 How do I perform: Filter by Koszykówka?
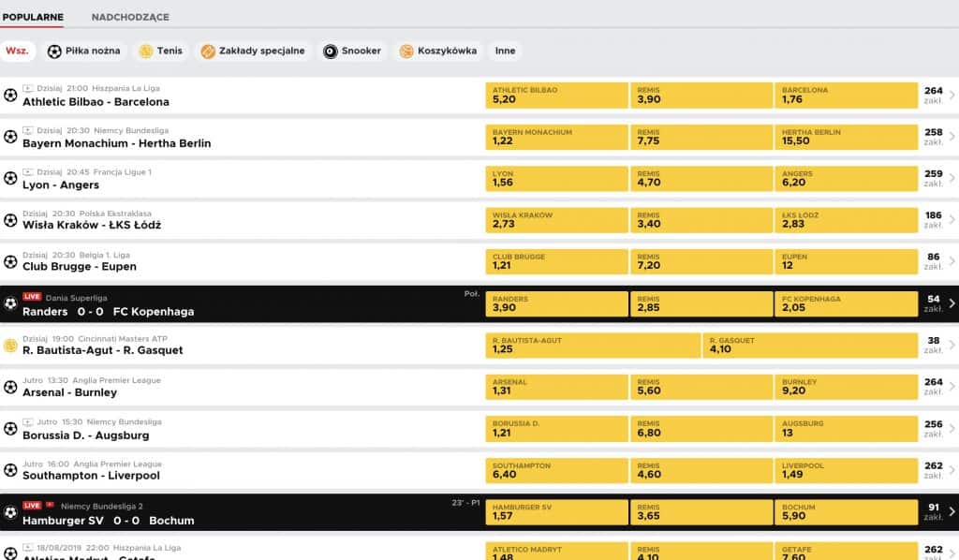coord(438,51)
